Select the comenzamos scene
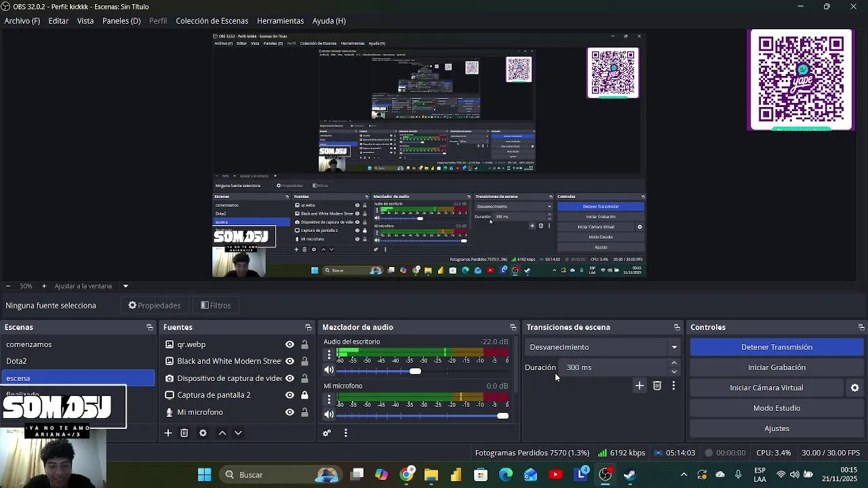 [78, 344]
